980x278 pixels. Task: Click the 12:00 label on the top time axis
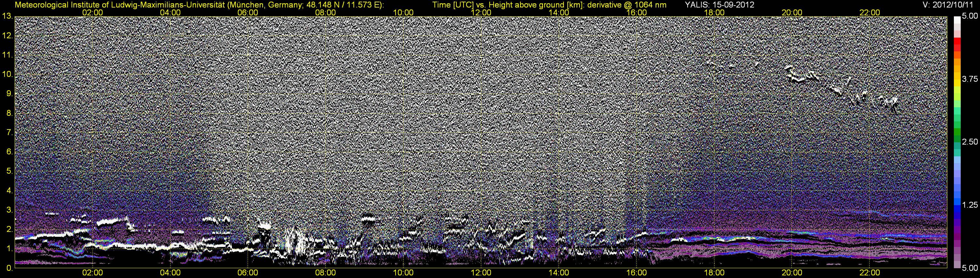[x=481, y=12]
